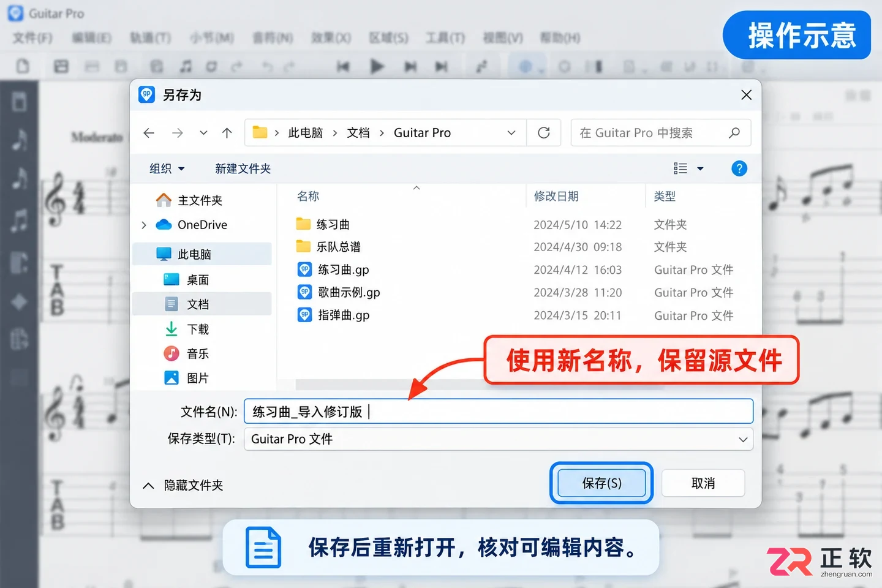Select the file 歌曲示例.gp

pos(339,292)
